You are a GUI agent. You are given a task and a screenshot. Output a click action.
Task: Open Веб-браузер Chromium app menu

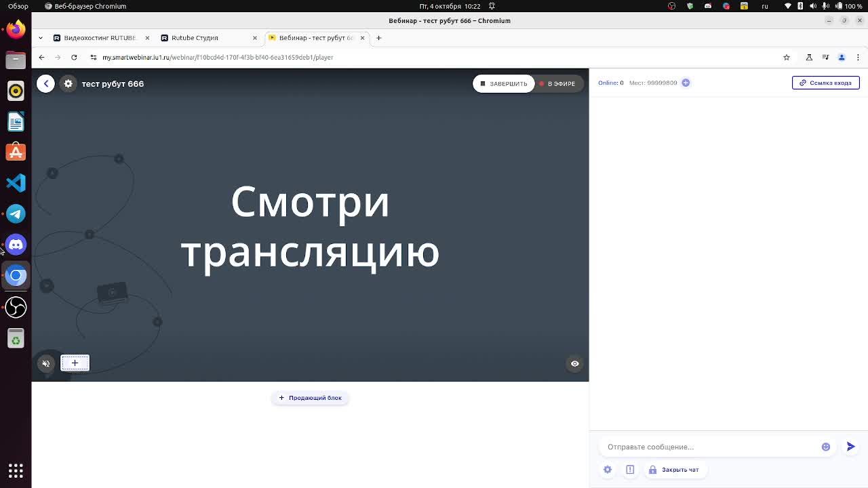(x=85, y=6)
